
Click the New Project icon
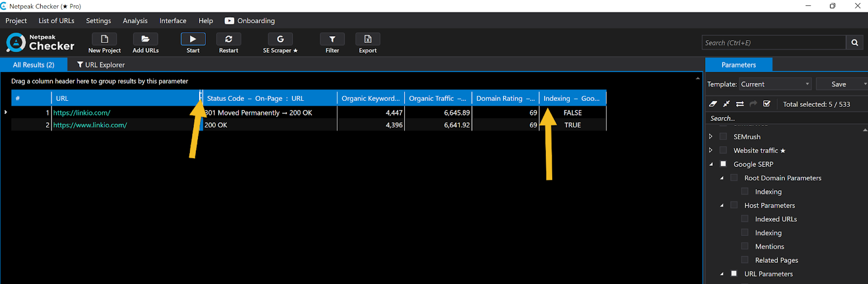pyautogui.click(x=105, y=39)
